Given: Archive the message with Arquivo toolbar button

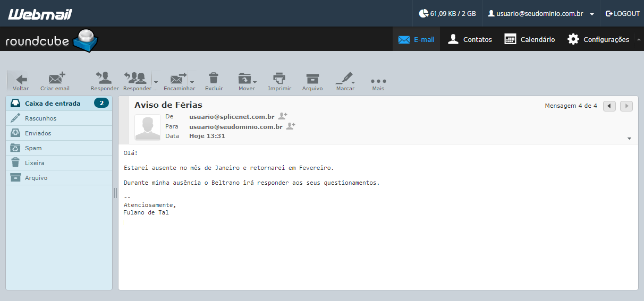Looking at the screenshot, I should 312,81.
